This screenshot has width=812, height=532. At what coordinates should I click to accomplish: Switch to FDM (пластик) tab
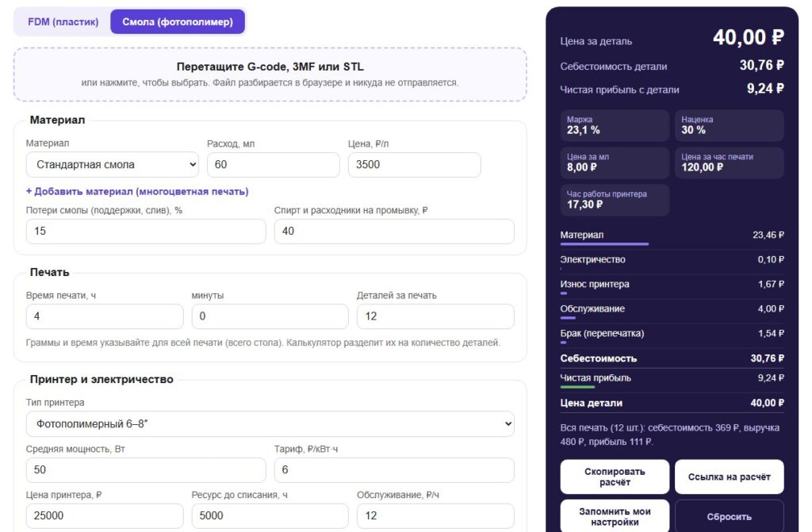63,21
